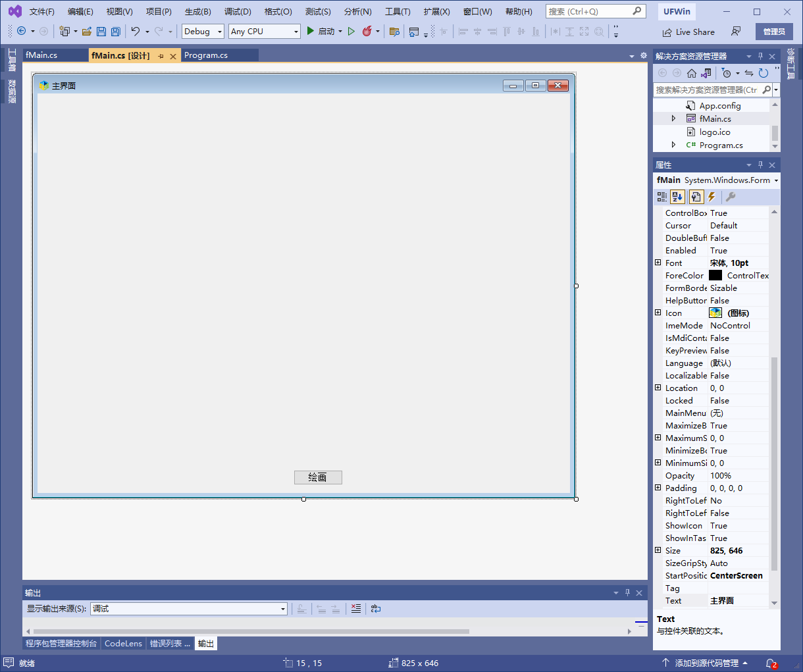Viewport: 803px width, 672px height.
Task: Click the notifications bell in status bar
Action: (771, 663)
